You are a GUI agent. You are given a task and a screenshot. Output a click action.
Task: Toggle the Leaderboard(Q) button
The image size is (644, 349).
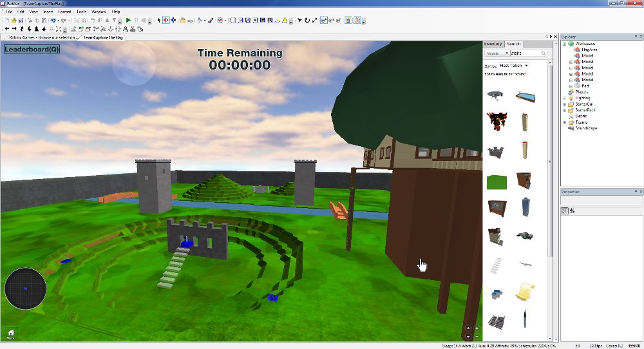point(32,50)
